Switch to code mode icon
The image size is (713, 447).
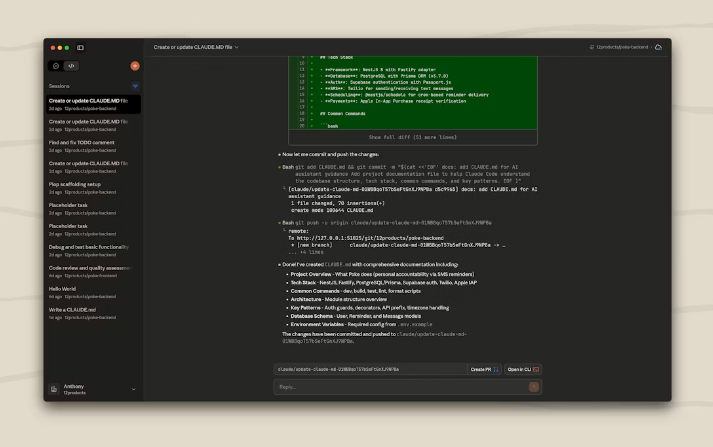coord(71,66)
